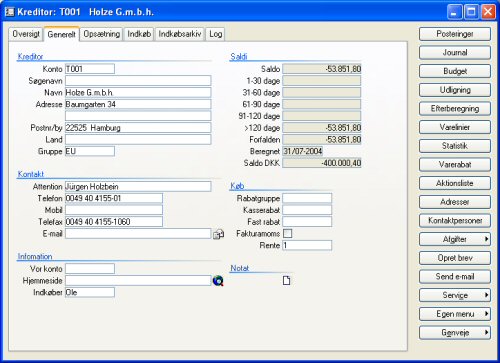Image resolution: width=500 pixels, height=363 pixels.
Task: Click the Send e-mail button
Action: [455, 276]
